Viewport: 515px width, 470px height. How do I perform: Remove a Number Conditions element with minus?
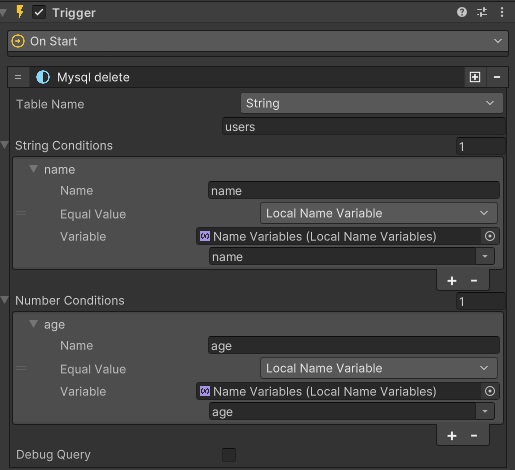[474, 436]
